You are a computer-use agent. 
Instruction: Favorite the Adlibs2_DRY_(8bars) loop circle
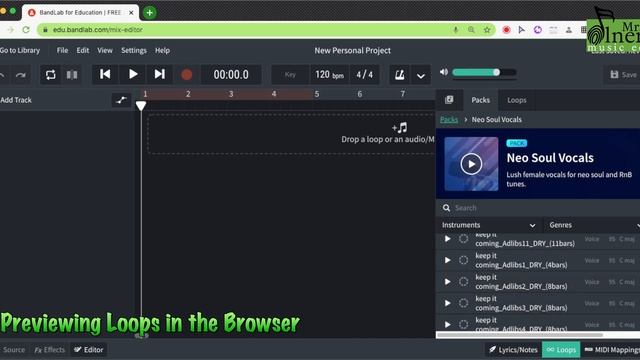463,282
